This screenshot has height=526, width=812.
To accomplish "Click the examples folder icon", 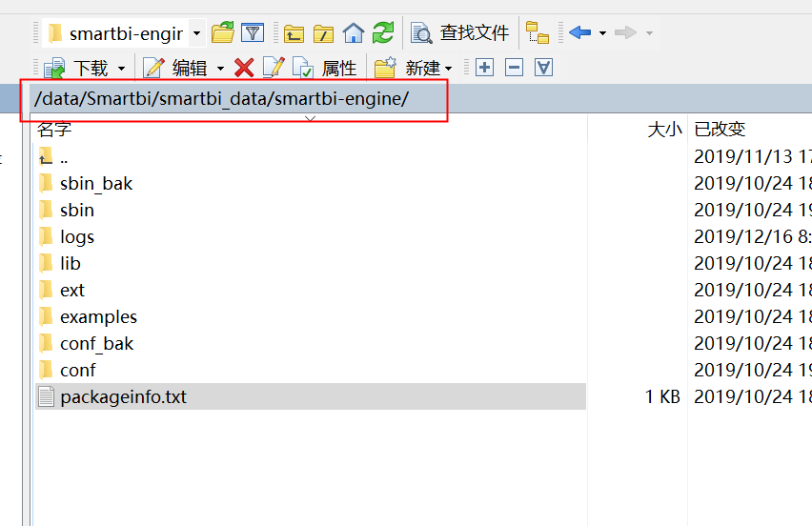I will (x=46, y=316).
